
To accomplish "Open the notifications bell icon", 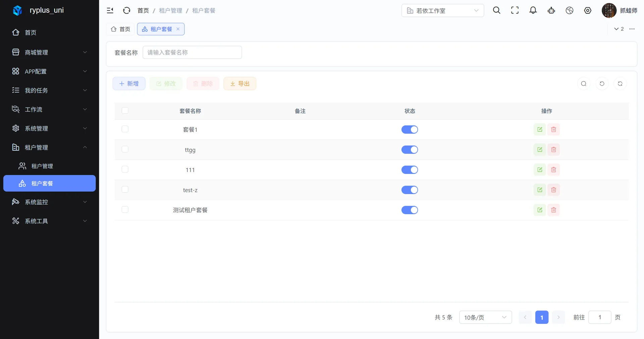I will (x=533, y=10).
